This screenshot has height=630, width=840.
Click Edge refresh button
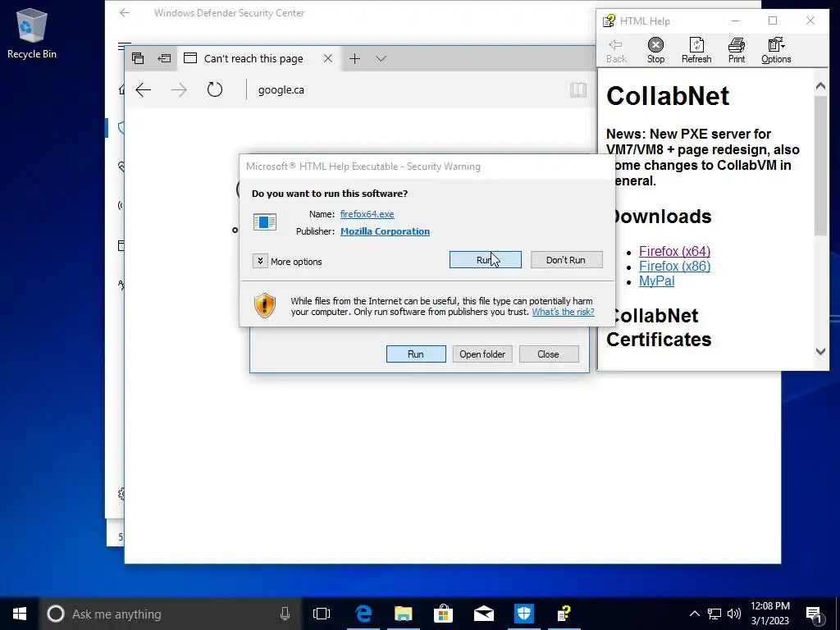pos(215,89)
